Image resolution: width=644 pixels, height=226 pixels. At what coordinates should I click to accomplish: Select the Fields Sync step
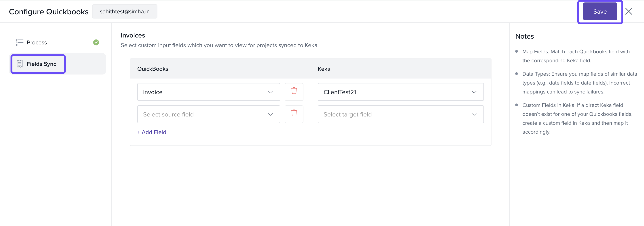point(41,64)
